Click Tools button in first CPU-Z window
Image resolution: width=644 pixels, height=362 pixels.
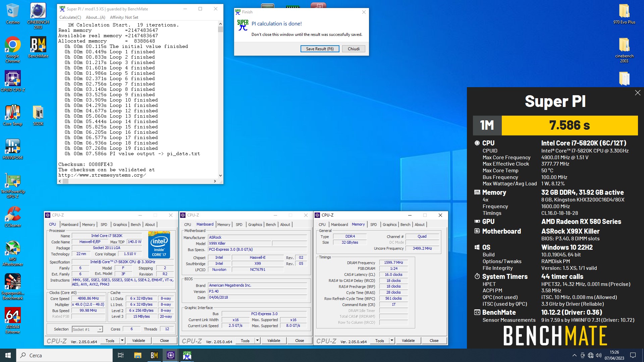110,341
